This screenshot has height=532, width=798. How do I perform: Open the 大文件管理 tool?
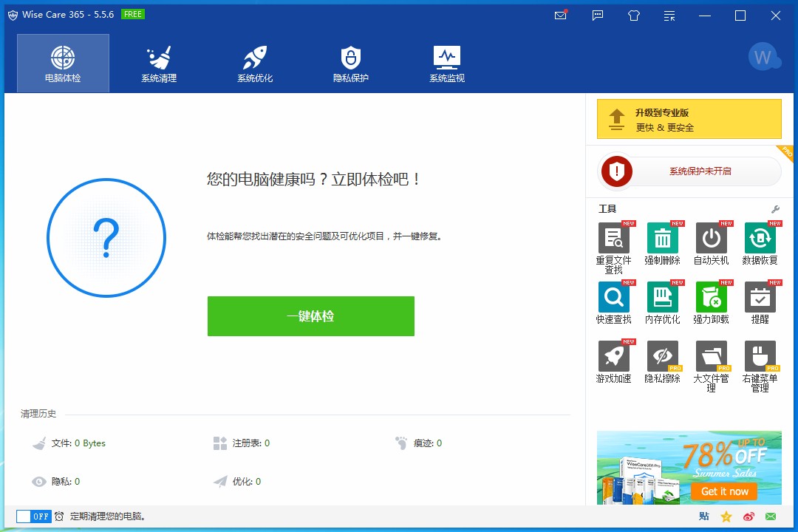coord(711,366)
